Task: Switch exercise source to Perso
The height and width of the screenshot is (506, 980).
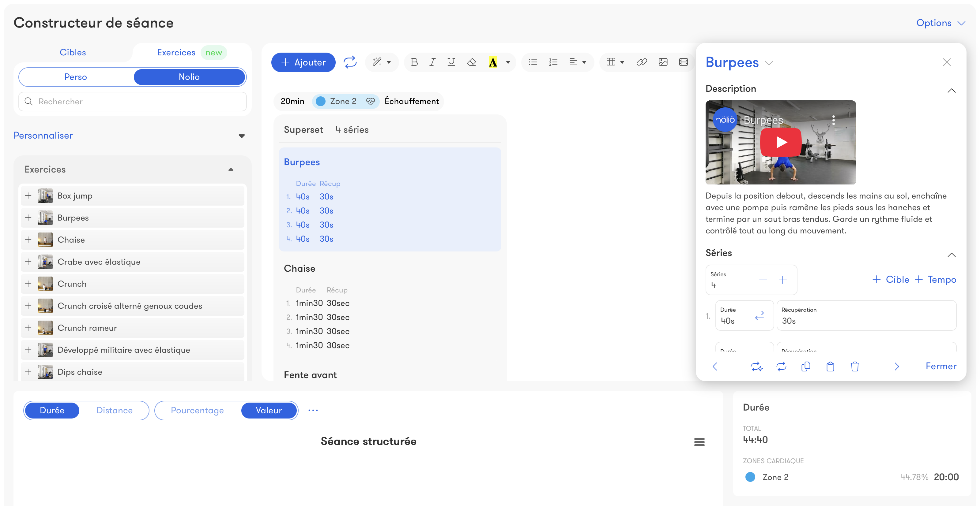Action: 76,77
